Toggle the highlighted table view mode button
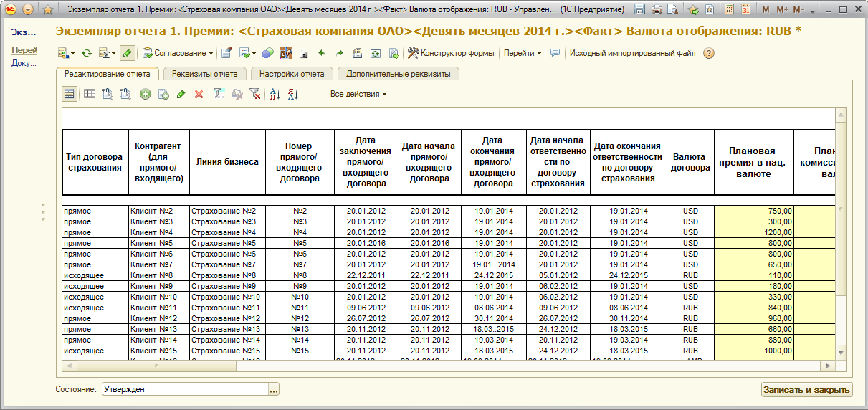Viewport: 868px width, 410px height. 70,94
